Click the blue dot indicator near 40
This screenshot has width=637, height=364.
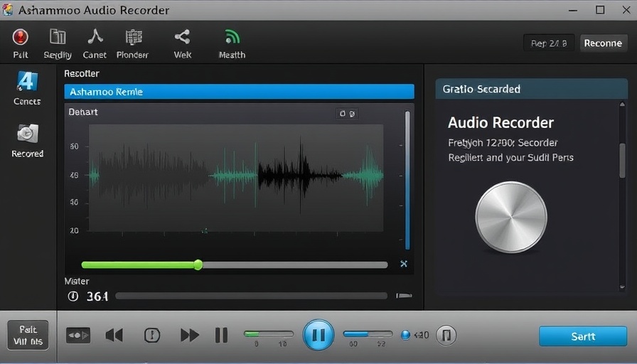(x=405, y=335)
